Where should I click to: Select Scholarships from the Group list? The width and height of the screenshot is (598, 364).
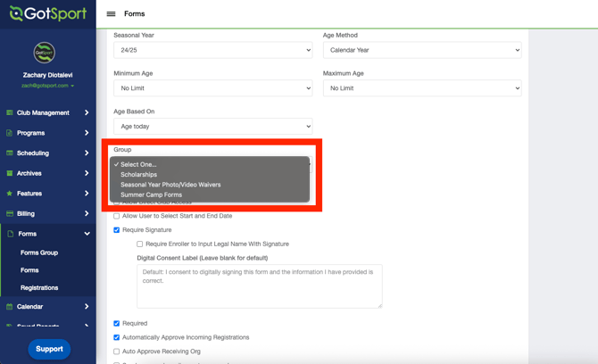pos(139,175)
